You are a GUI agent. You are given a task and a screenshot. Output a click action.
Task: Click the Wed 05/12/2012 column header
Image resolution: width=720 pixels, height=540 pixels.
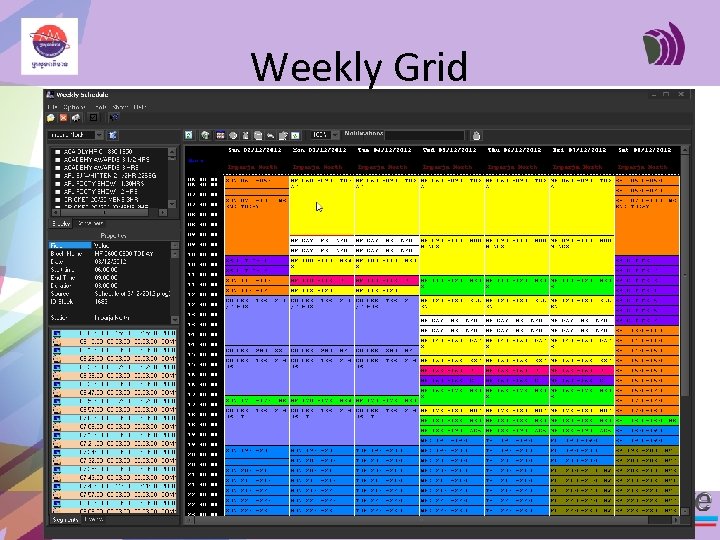point(450,150)
